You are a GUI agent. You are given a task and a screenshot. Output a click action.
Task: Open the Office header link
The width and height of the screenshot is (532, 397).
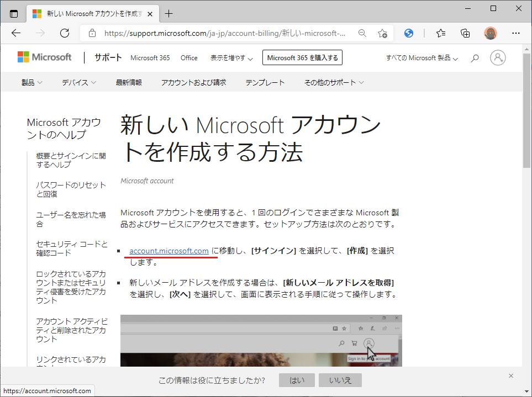pos(189,58)
